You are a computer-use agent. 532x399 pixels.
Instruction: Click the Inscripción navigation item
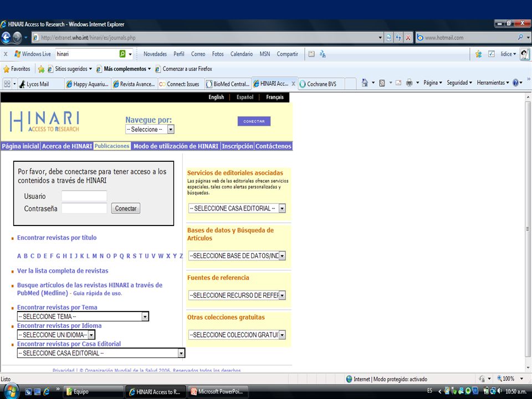(238, 146)
